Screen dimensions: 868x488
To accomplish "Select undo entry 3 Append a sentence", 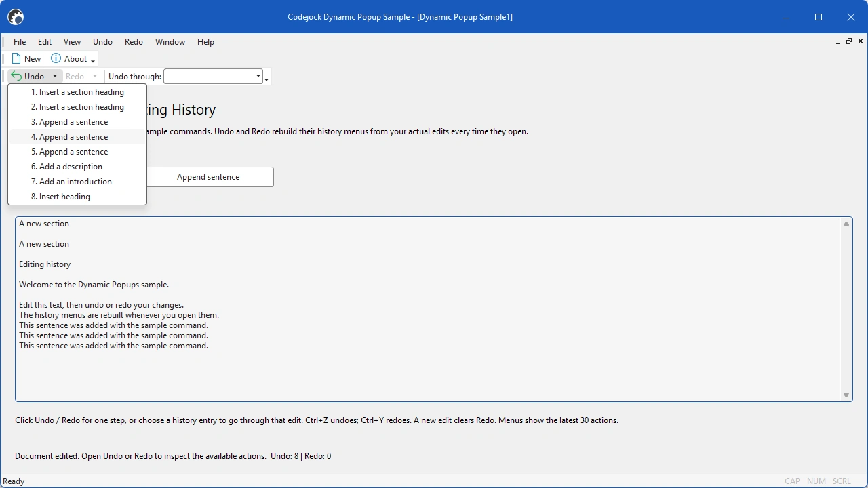I will point(77,122).
